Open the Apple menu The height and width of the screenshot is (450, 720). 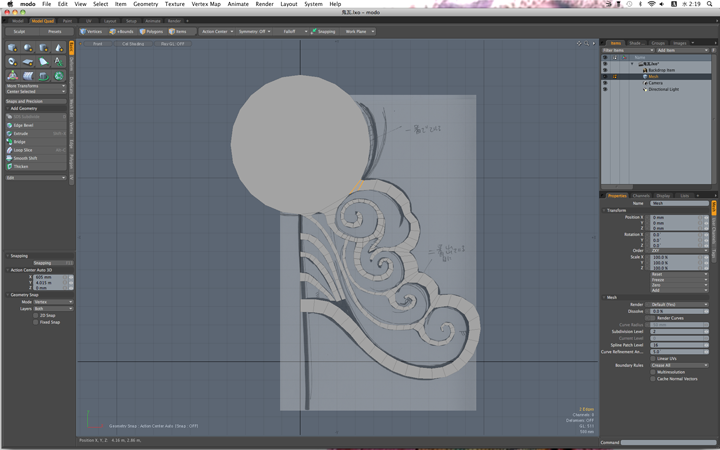(x=9, y=4)
